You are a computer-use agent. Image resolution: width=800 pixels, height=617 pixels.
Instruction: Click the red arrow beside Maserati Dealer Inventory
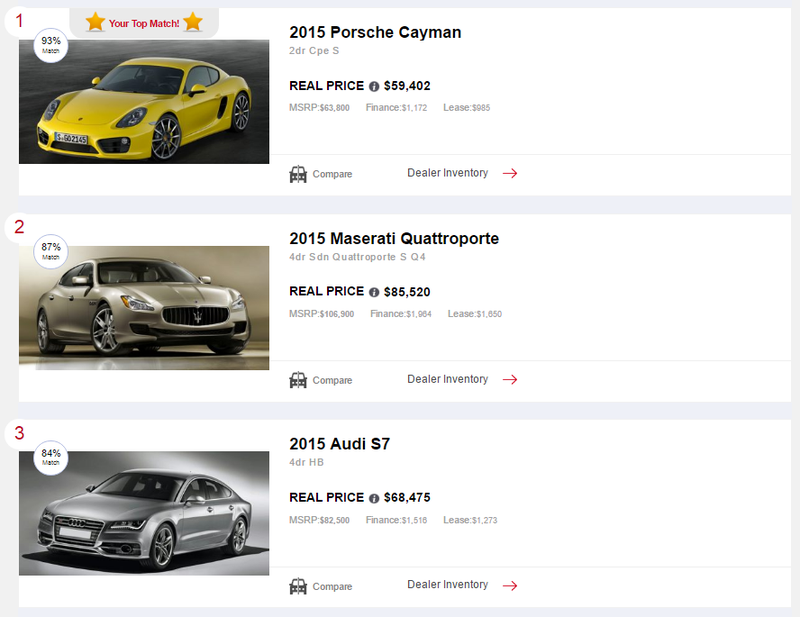(x=510, y=380)
